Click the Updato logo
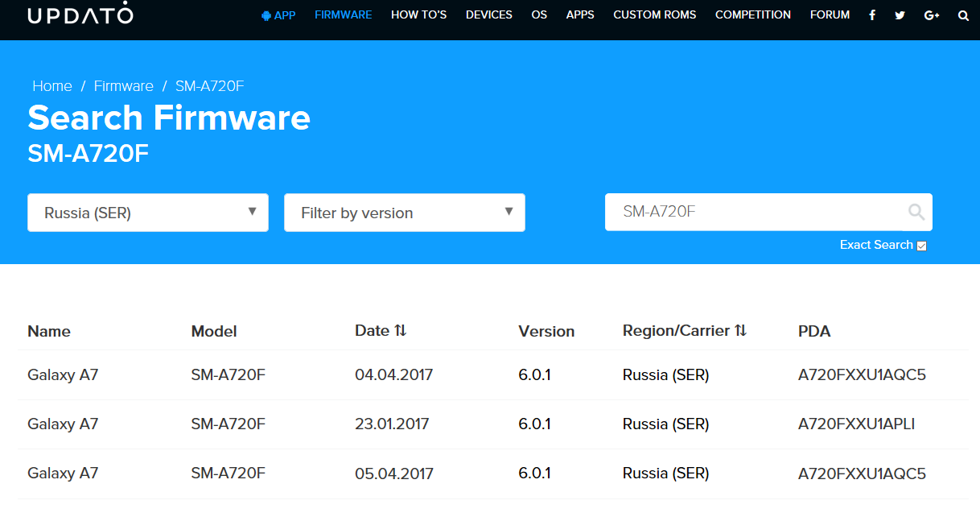980x517 pixels. click(80, 15)
